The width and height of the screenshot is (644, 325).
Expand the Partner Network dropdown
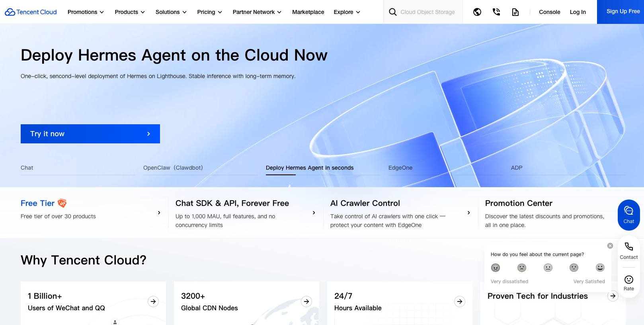257,12
